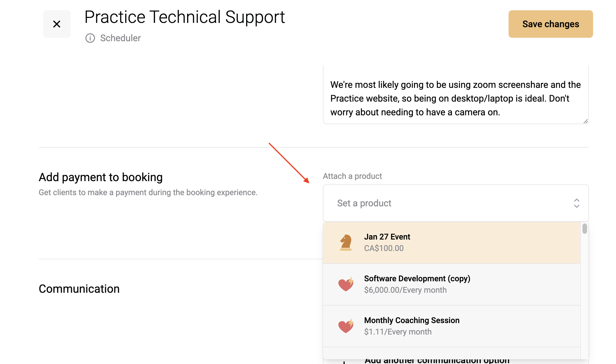Click inside the zoom screenshare description textarea
The height and width of the screenshot is (364, 616).
[x=456, y=94]
